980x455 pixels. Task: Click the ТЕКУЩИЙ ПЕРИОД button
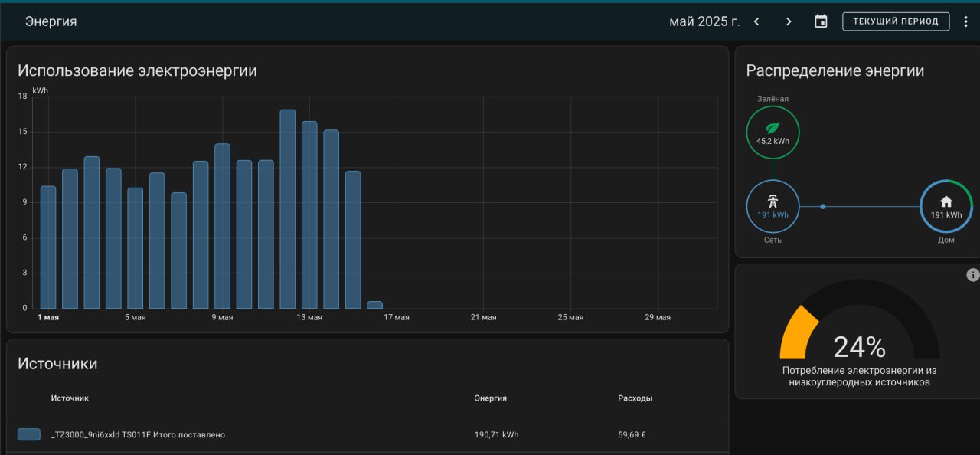[x=896, y=21]
